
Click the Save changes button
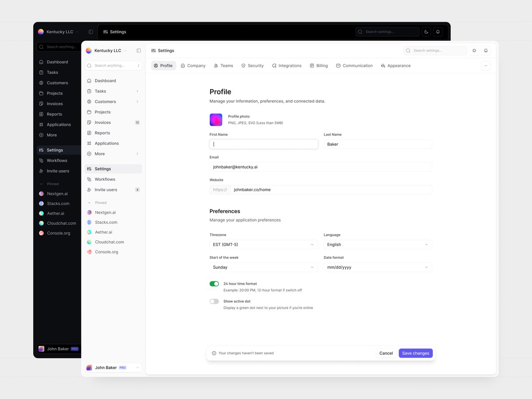tap(415, 353)
